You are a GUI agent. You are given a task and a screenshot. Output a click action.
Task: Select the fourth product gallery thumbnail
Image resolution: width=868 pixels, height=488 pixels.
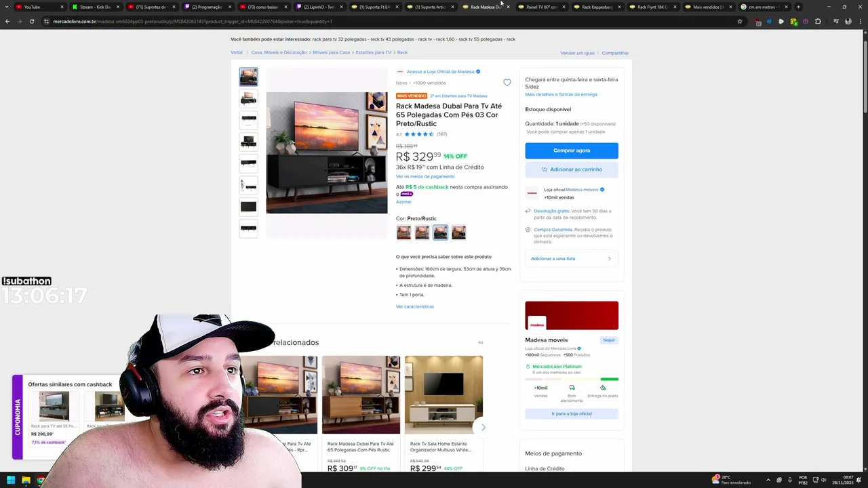click(x=248, y=142)
